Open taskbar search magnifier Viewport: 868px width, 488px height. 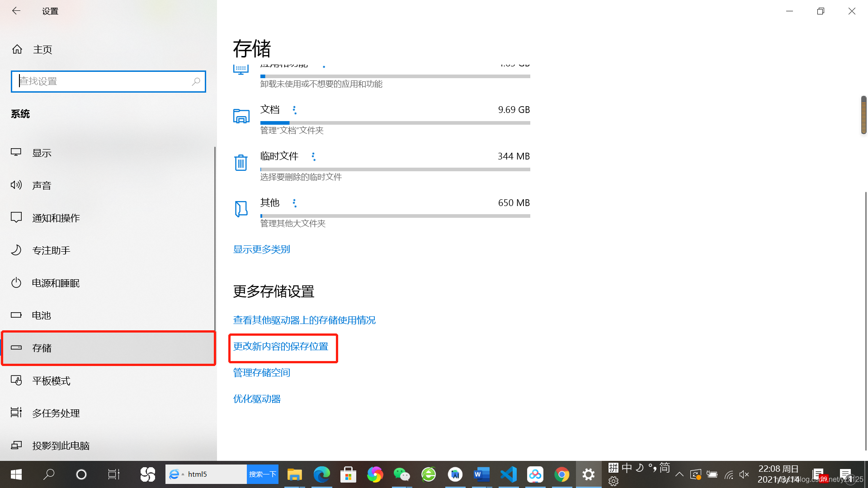[x=49, y=474]
